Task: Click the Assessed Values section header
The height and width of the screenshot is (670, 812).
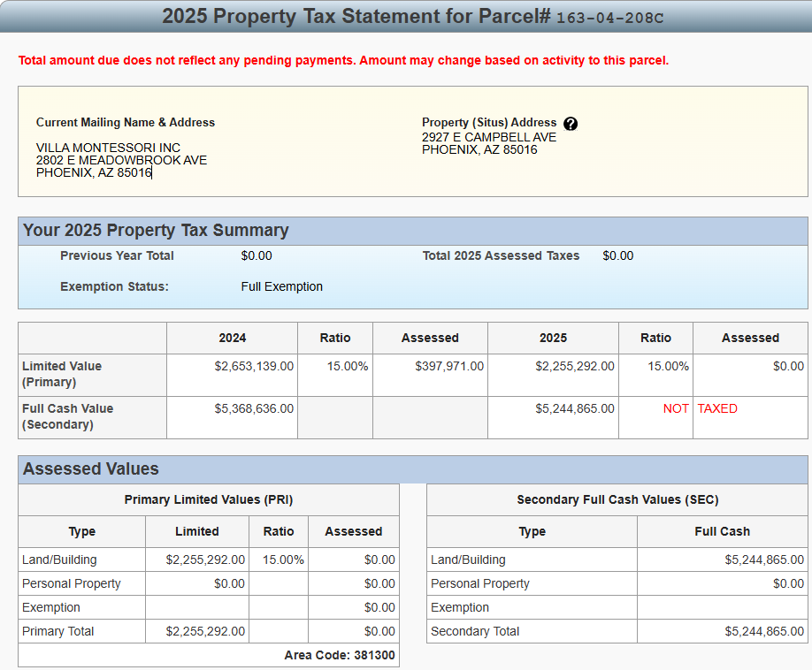Action: 91,469
